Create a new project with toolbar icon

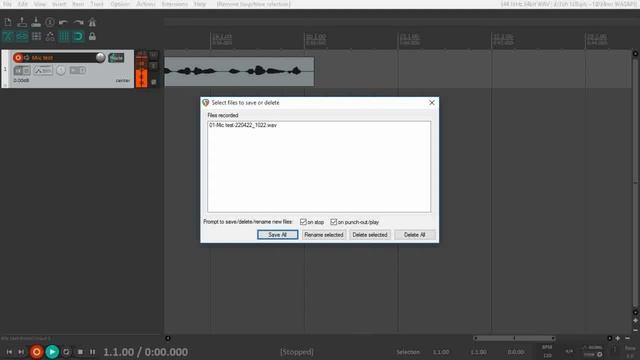(8, 22)
